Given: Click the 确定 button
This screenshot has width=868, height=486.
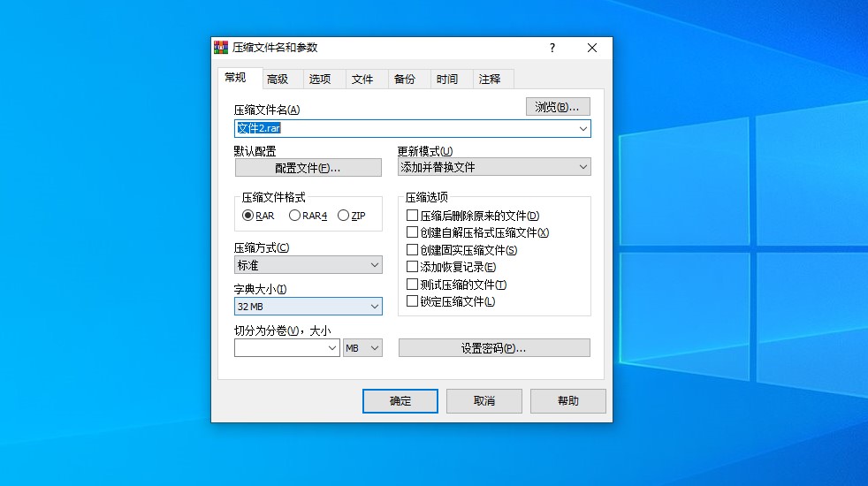Looking at the screenshot, I should coord(400,401).
